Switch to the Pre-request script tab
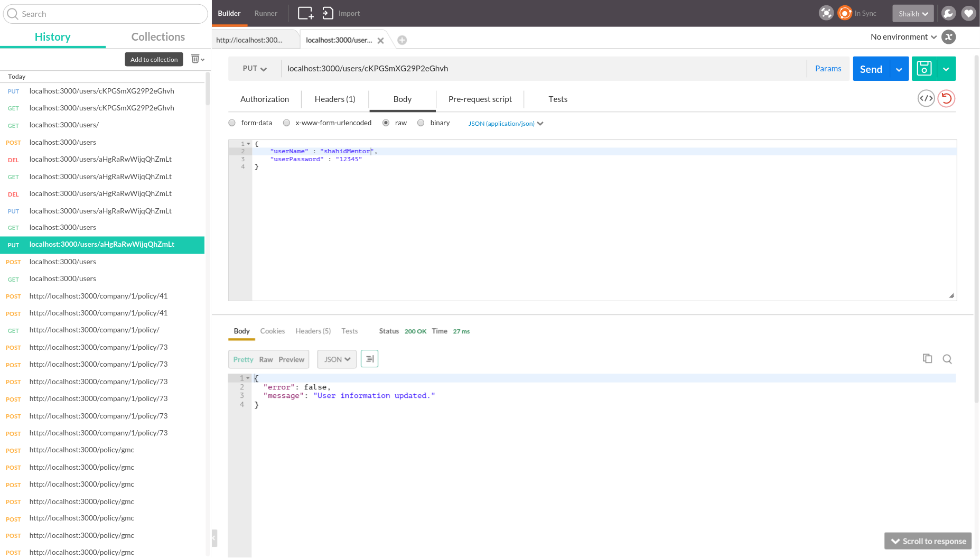This screenshot has height=558, width=980. pyautogui.click(x=480, y=99)
